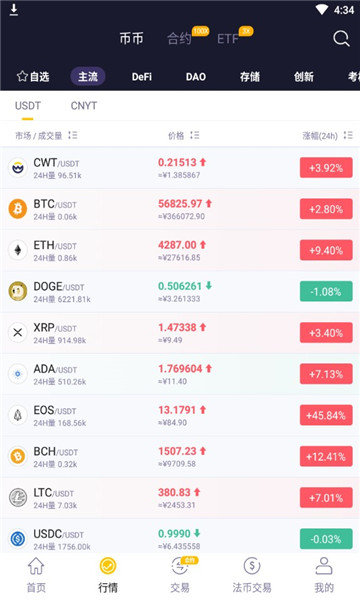Select the CNYT market tab

click(x=84, y=106)
